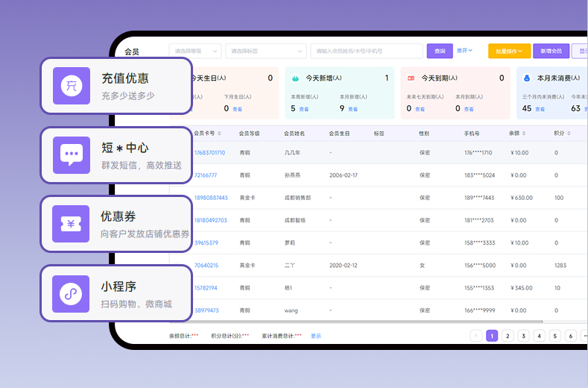Click the calendar icon beside 今天到期
The image size is (588, 388).
click(411, 78)
